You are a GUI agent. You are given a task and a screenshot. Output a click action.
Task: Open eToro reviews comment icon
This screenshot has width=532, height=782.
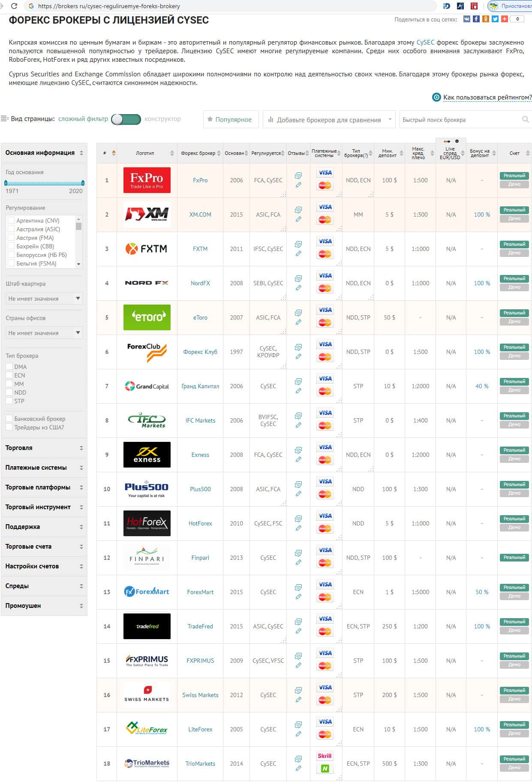pos(298,313)
